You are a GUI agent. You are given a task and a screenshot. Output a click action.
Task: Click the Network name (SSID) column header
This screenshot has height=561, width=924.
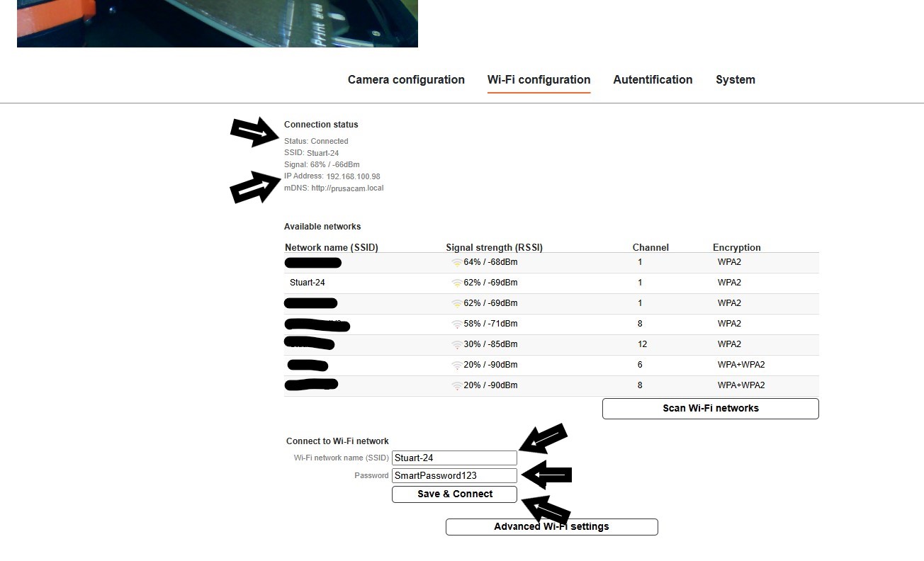332,248
